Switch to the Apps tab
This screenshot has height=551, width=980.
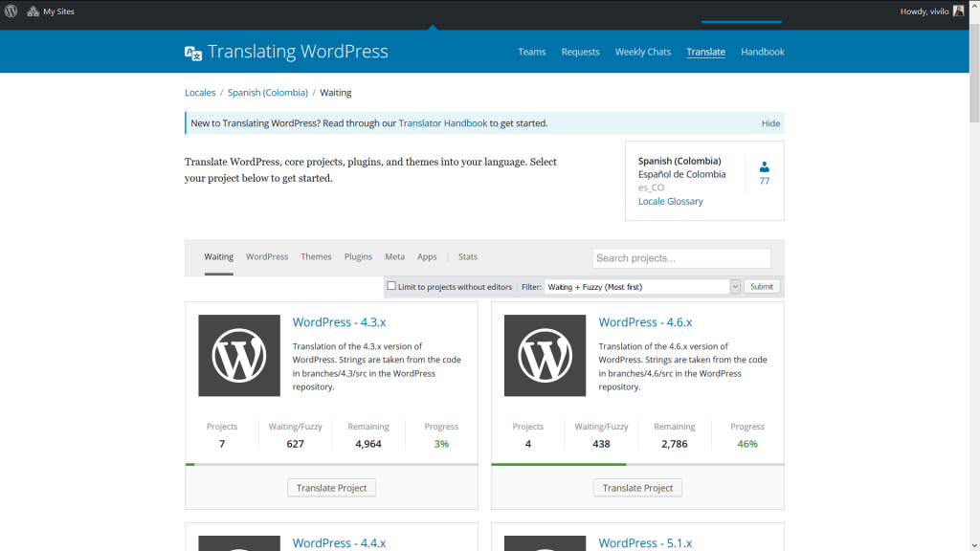(427, 256)
